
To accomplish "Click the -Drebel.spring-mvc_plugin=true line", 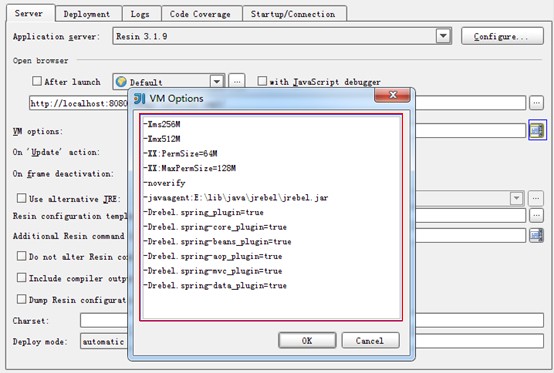I will (x=213, y=271).
